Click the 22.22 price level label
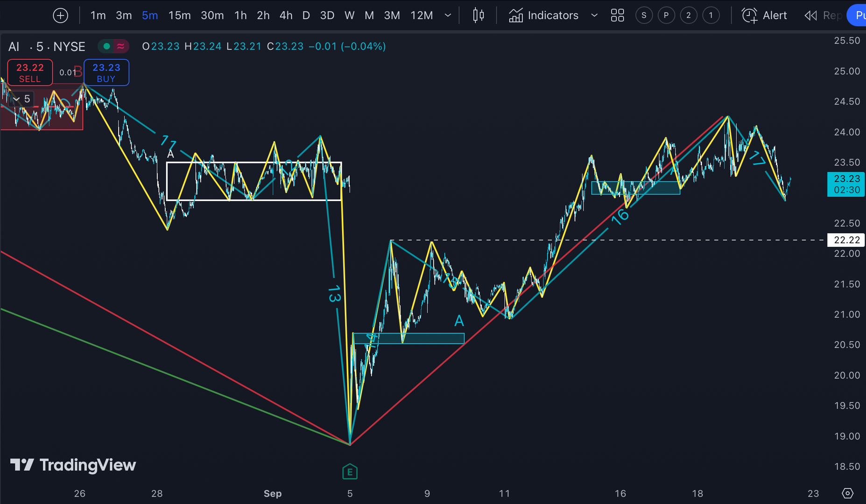 846,240
